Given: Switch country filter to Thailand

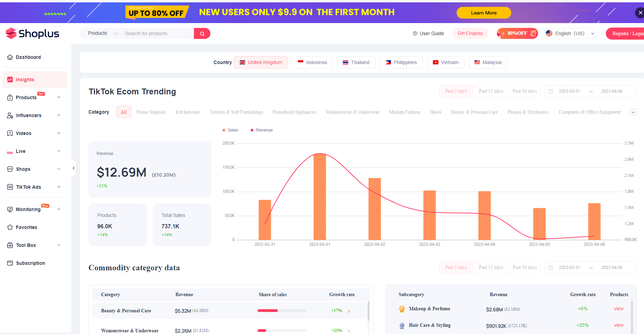Looking at the screenshot, I should (x=356, y=62).
